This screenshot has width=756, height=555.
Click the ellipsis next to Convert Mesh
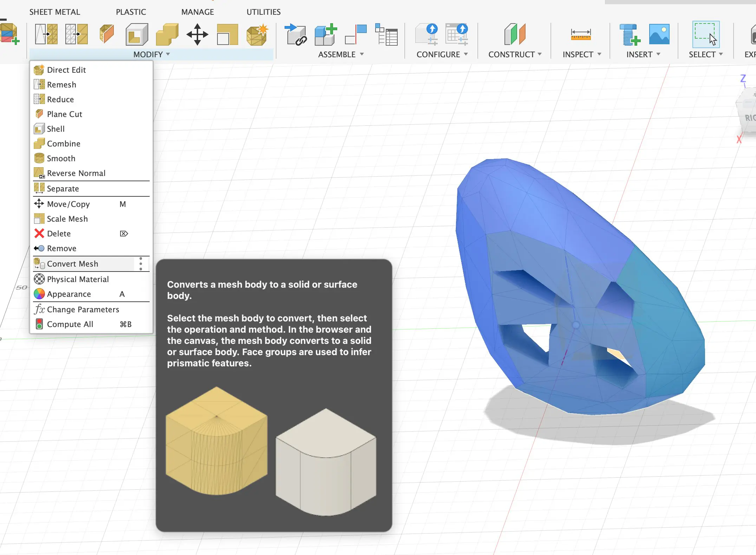click(141, 264)
